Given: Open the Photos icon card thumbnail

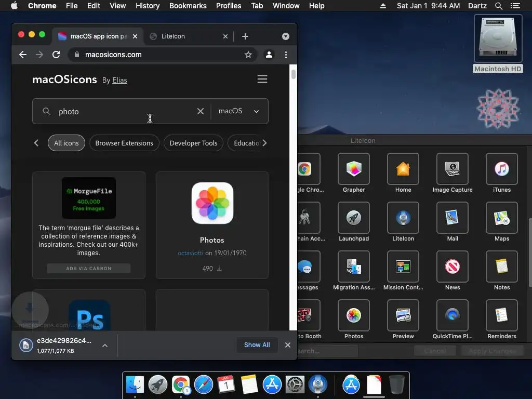Looking at the screenshot, I should 212,203.
